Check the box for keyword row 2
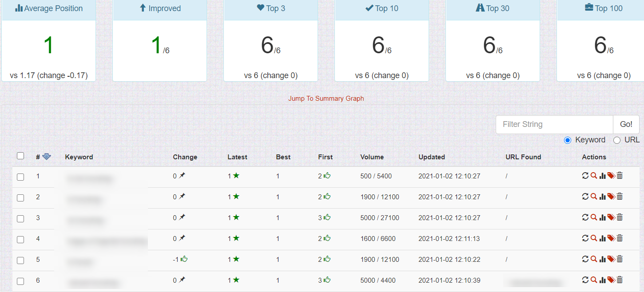Viewport: 644px width, 292px height. [20, 198]
